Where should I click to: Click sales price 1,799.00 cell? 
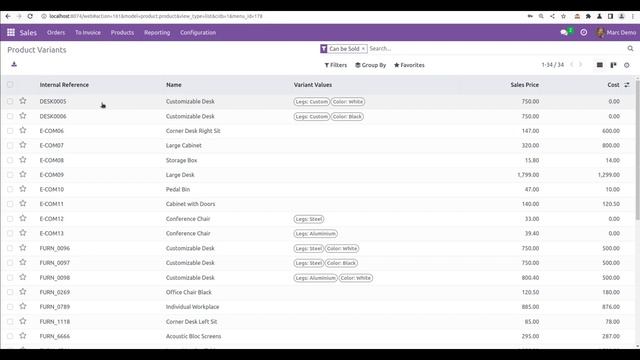click(528, 175)
